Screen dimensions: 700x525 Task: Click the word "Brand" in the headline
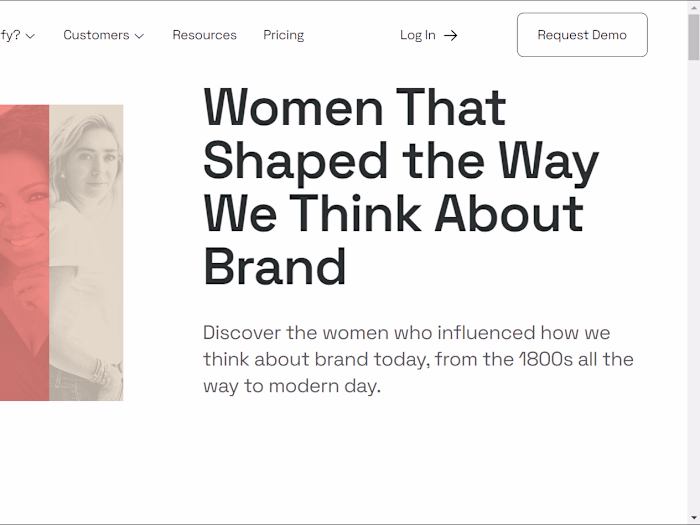point(275,268)
